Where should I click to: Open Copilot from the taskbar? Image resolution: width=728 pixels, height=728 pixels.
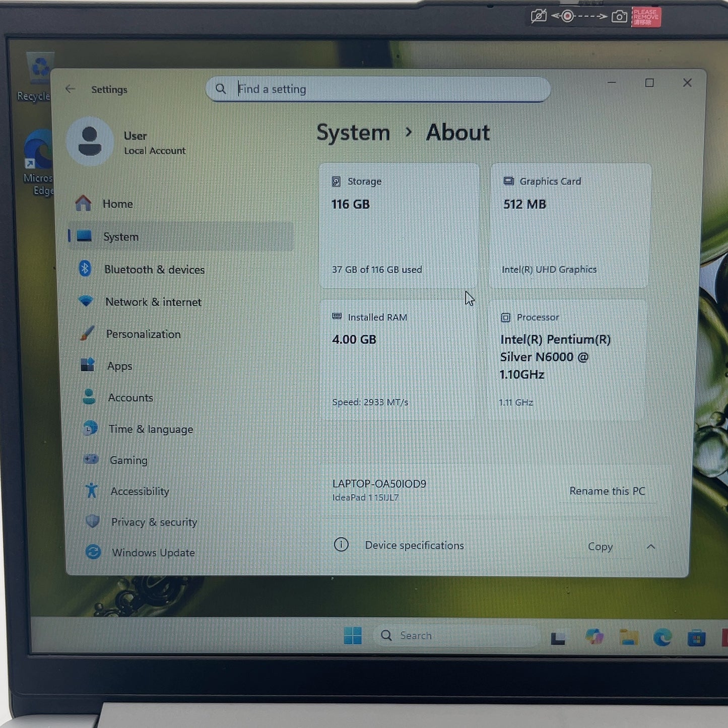click(x=594, y=636)
